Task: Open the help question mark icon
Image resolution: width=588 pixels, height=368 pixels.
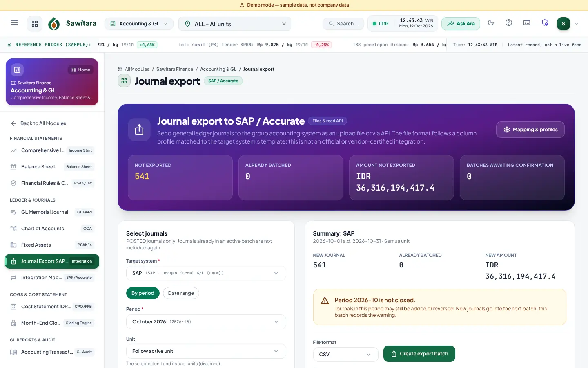Action: coord(509,23)
